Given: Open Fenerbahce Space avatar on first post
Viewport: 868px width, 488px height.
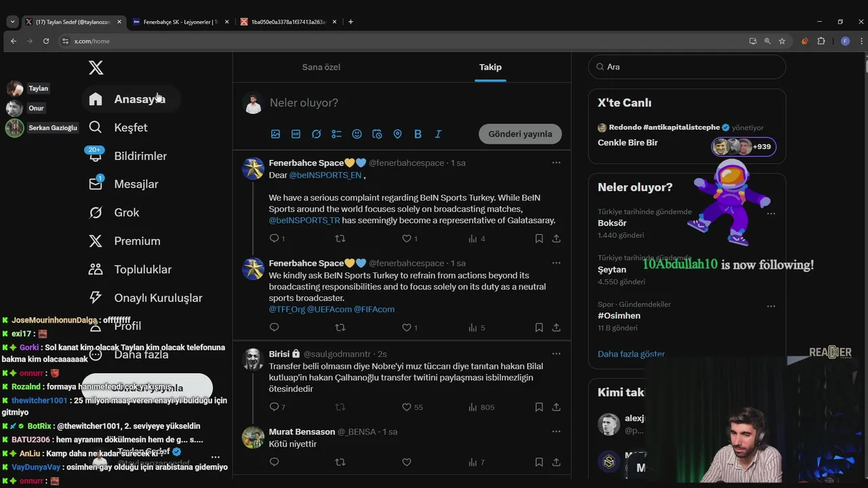Looking at the screenshot, I should (254, 169).
